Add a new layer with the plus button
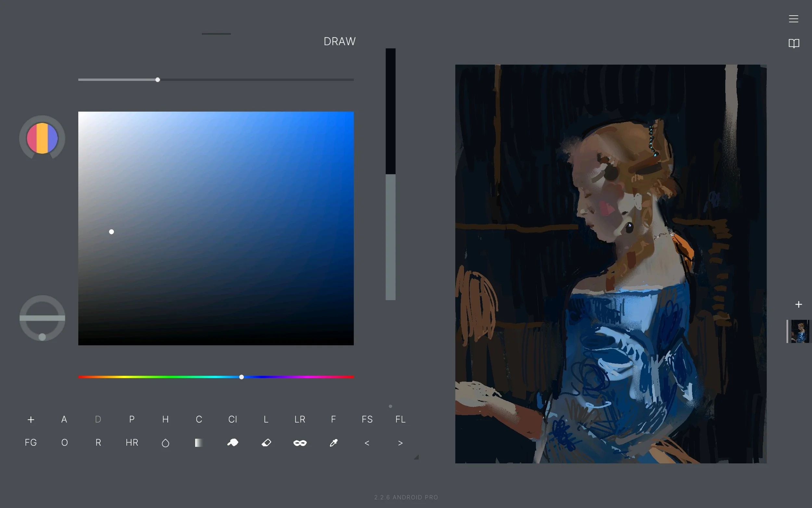 [799, 304]
